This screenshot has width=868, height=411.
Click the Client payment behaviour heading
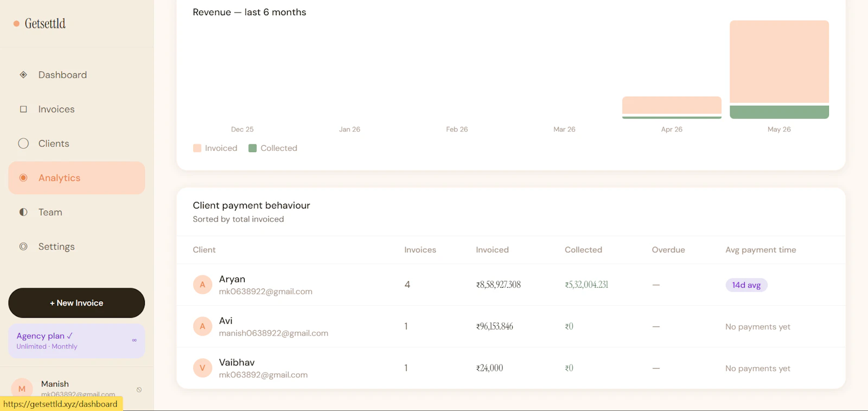(251, 205)
